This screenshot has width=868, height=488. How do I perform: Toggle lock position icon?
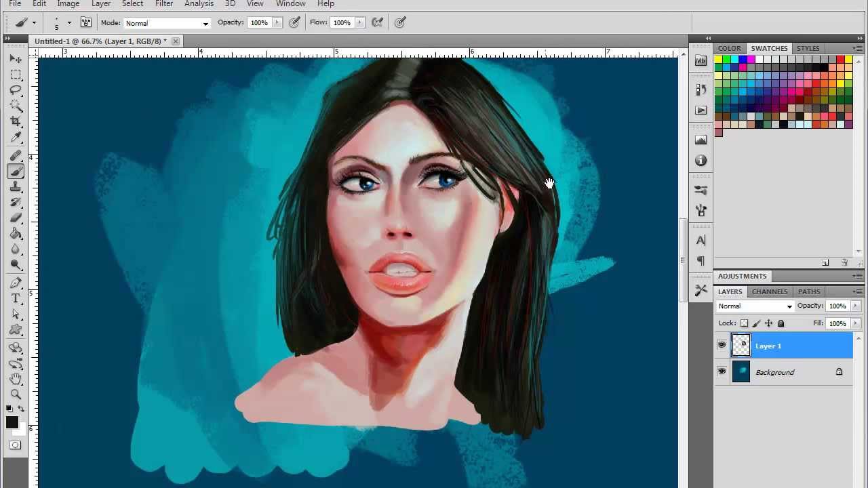[x=768, y=323]
